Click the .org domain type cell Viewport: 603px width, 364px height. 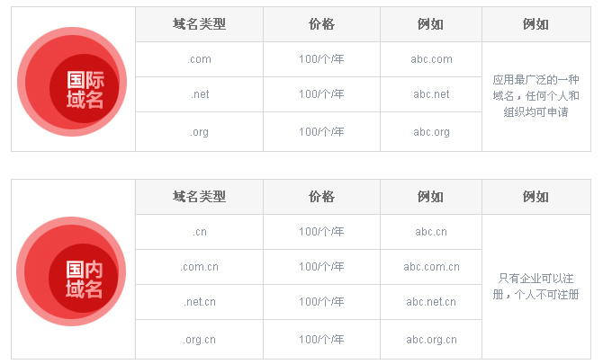(199, 132)
